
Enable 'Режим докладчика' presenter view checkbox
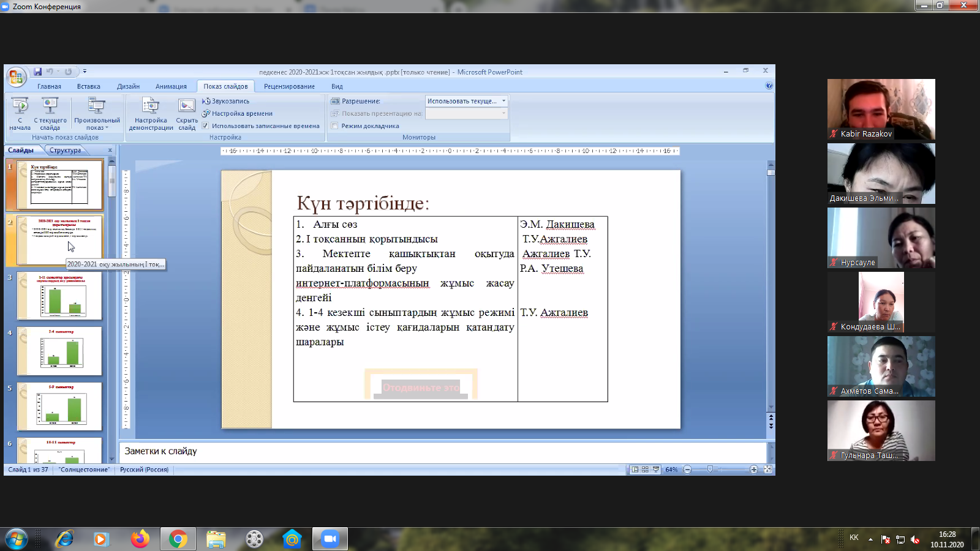(334, 126)
